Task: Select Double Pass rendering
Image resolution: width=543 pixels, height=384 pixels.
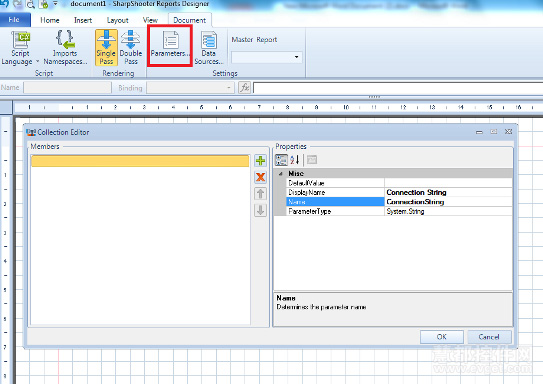Action: tap(131, 47)
